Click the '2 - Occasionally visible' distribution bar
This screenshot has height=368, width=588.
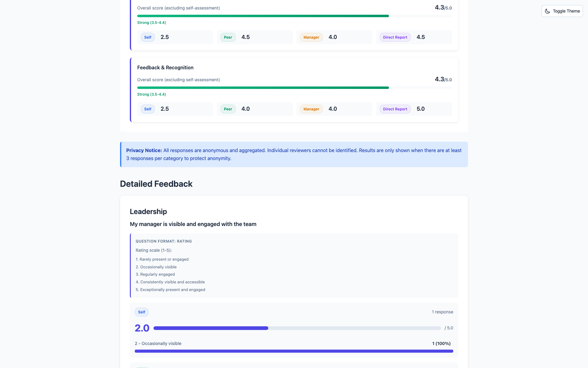click(x=294, y=351)
